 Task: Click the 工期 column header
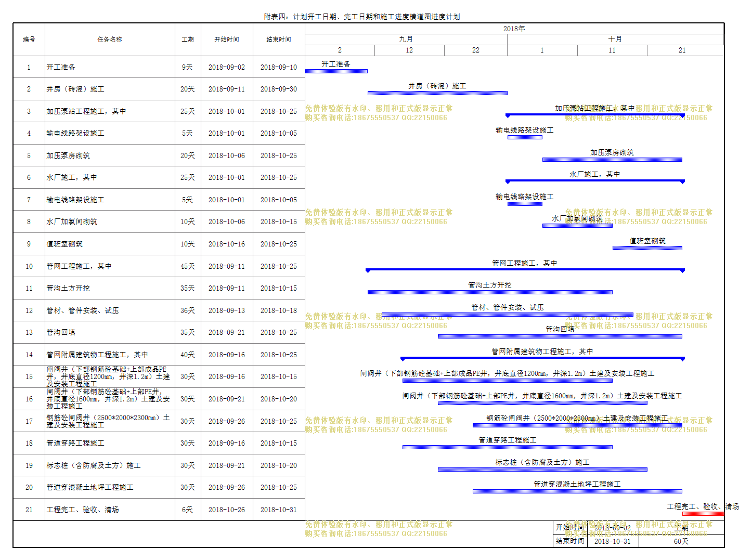[188, 40]
